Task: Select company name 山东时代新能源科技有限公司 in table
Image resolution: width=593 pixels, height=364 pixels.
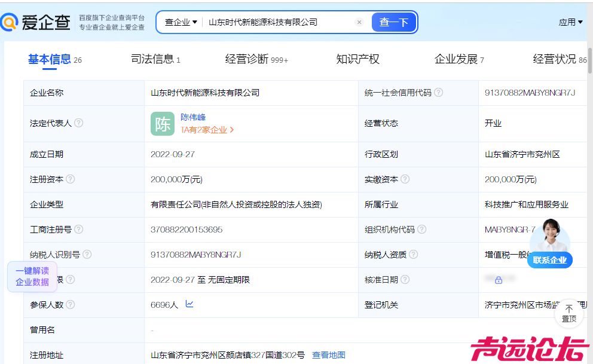Action: pyautogui.click(x=205, y=93)
